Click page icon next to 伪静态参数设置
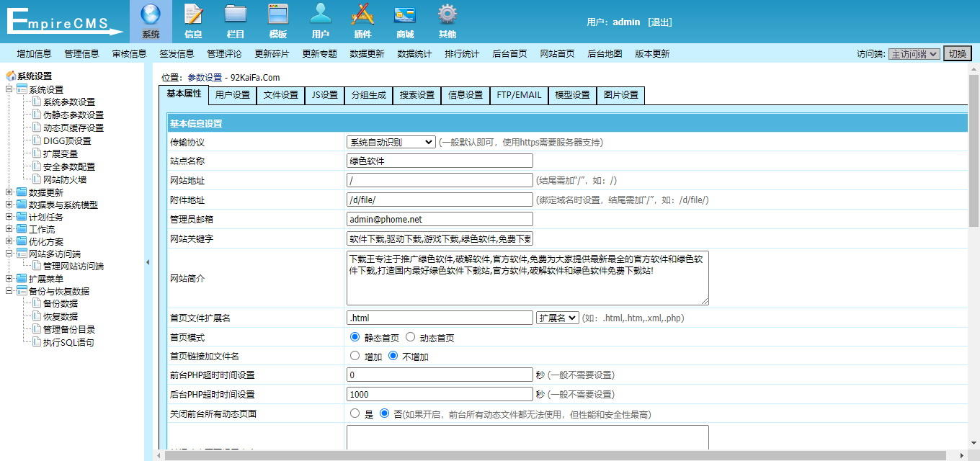 (37, 115)
